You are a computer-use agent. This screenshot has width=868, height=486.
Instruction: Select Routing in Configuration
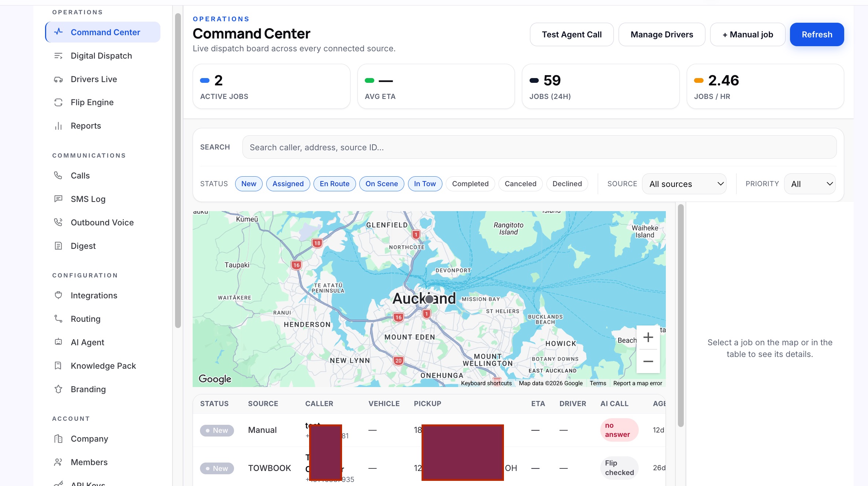point(103,319)
